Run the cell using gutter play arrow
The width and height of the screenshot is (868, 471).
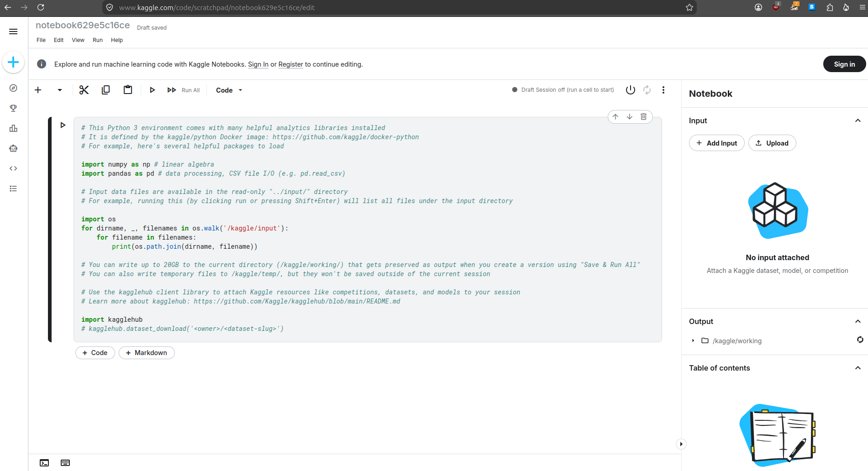pos(63,125)
